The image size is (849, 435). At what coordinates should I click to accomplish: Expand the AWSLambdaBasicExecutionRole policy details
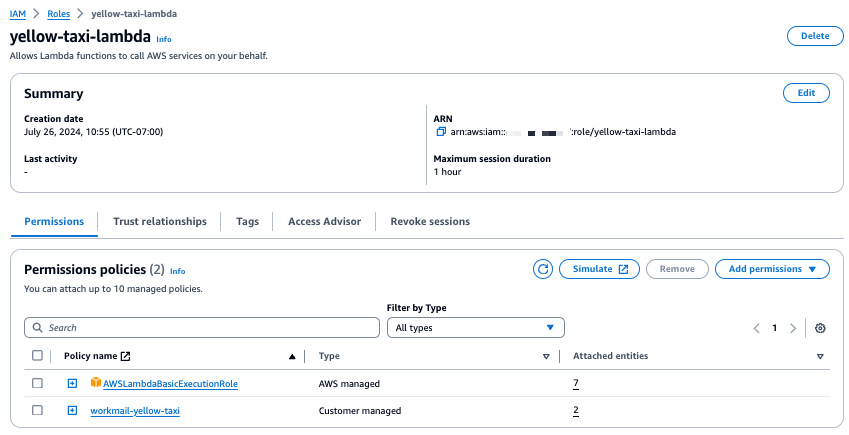click(72, 383)
